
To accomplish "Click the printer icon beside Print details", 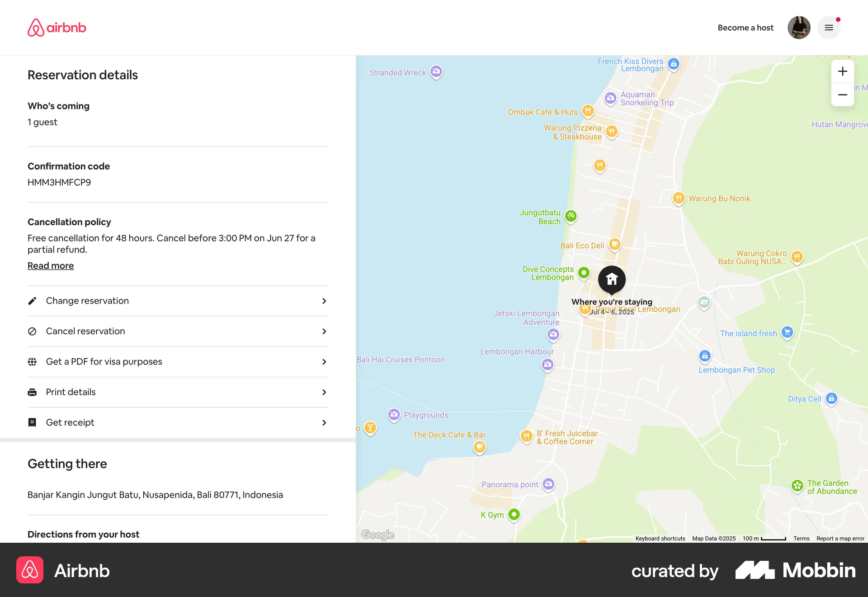I will click(32, 392).
